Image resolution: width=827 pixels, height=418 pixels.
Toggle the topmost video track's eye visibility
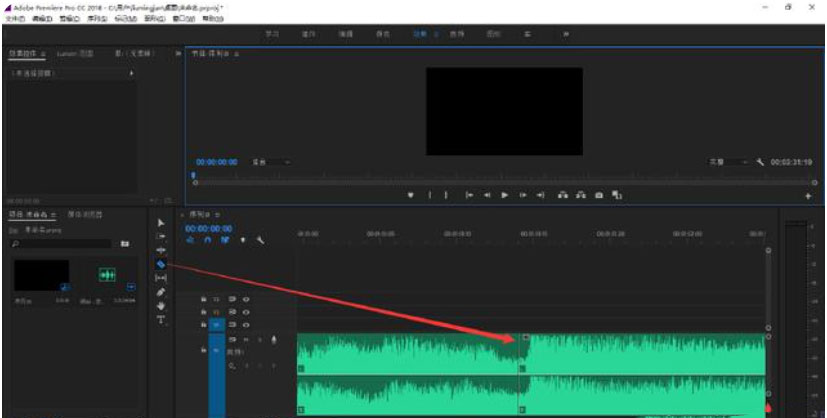tap(246, 298)
